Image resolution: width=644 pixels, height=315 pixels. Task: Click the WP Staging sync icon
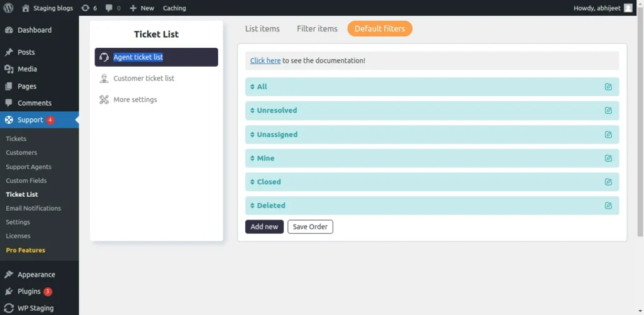(x=9, y=308)
